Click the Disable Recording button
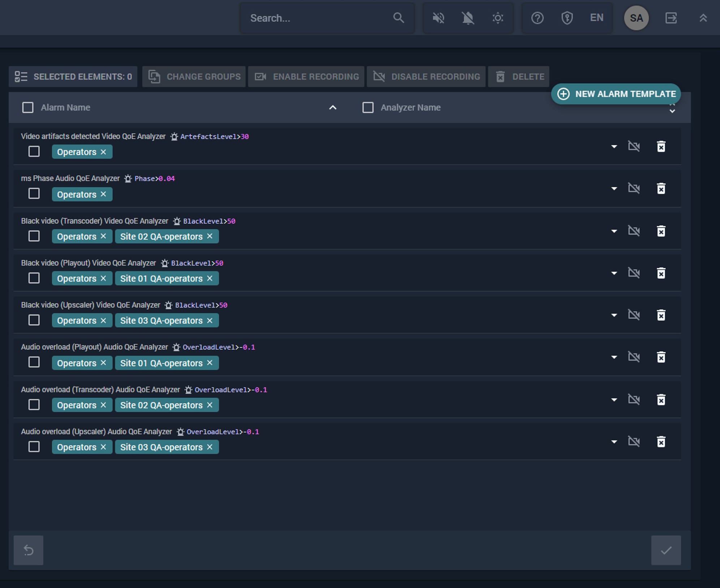The image size is (720, 588). (x=426, y=77)
